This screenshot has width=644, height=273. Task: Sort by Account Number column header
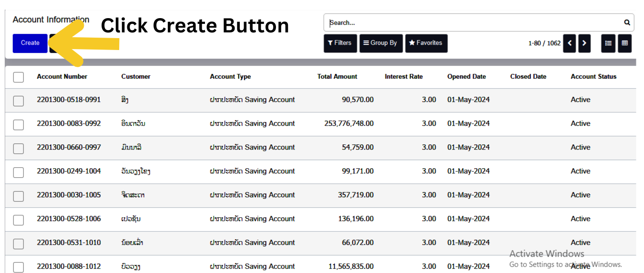point(62,76)
